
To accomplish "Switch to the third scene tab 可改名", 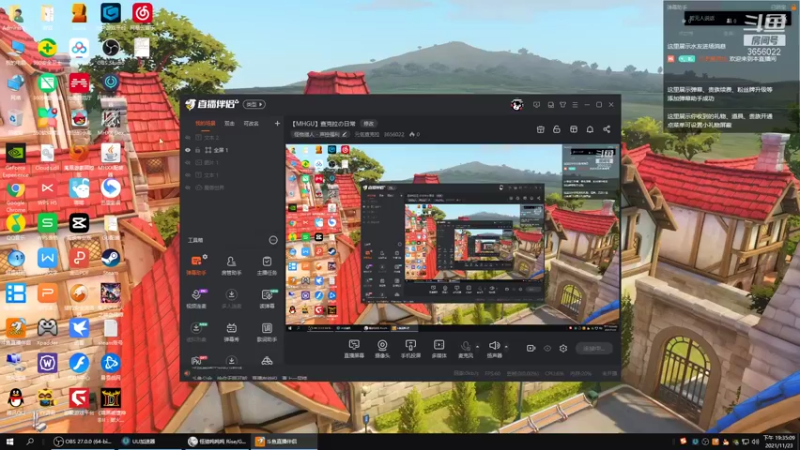I will coord(251,123).
